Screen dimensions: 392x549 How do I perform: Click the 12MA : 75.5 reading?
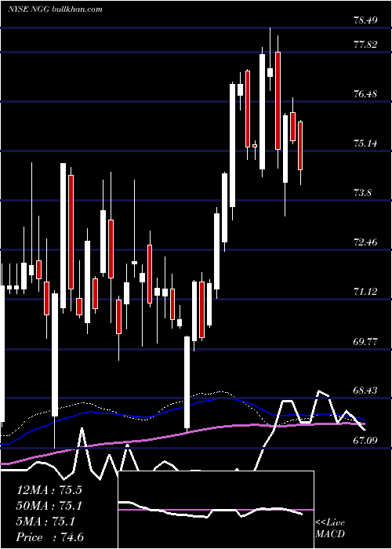(49, 490)
